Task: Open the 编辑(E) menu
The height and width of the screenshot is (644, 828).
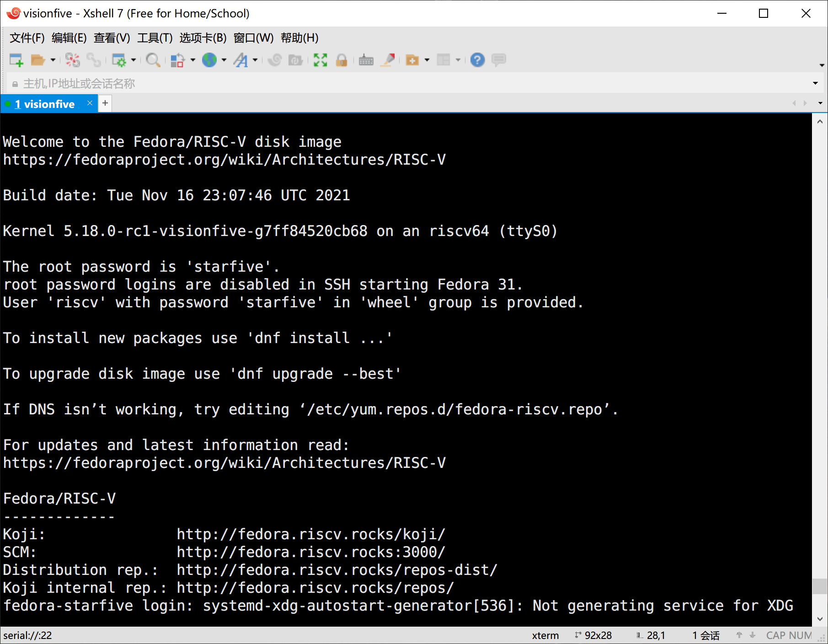Action: point(69,38)
